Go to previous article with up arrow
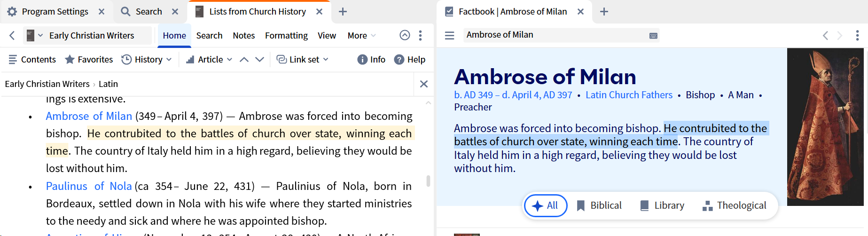Viewport: 868px width, 236px height. 244,59
